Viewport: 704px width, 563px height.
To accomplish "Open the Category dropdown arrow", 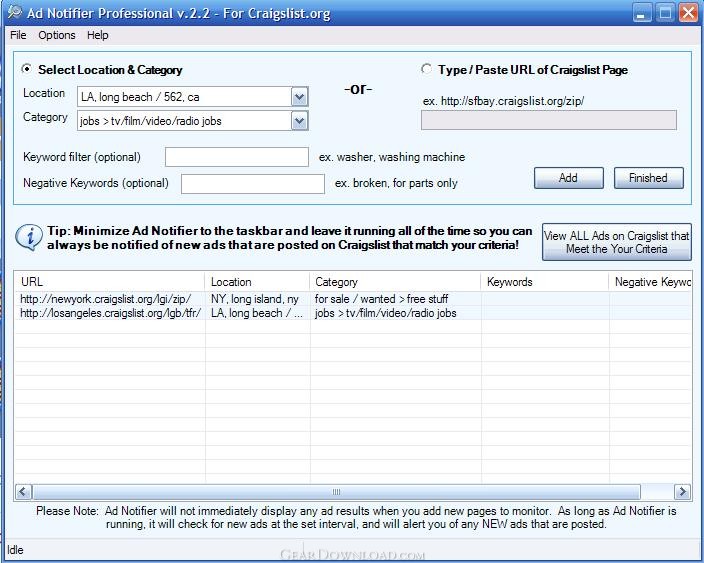I will pyautogui.click(x=299, y=121).
